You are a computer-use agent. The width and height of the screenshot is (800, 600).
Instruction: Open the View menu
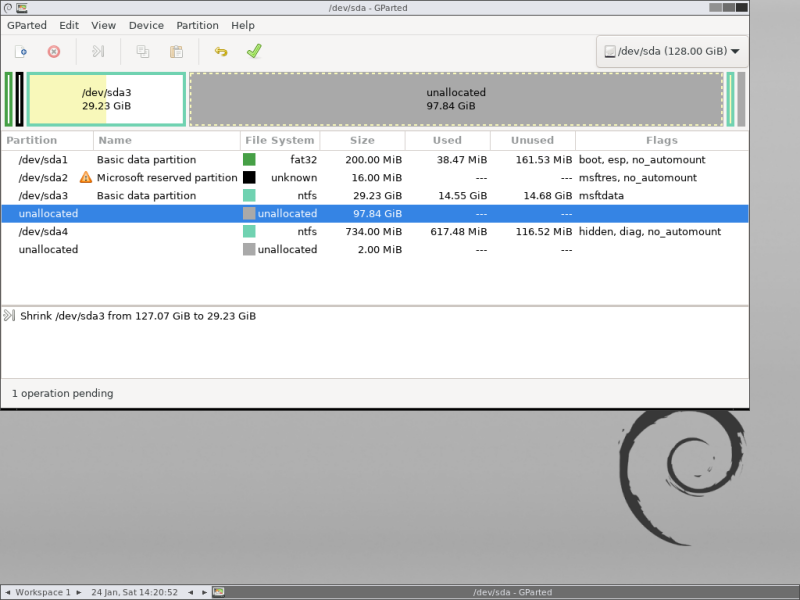(104, 26)
